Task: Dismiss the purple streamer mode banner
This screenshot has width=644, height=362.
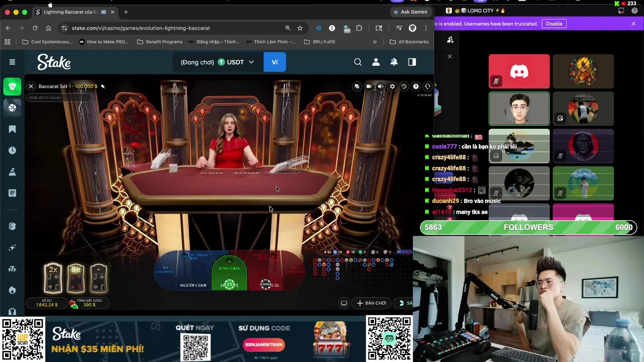Action: pos(633,24)
